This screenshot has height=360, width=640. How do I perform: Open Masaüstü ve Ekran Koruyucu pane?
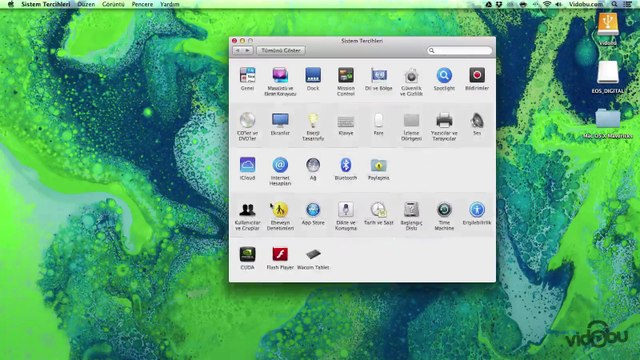tap(280, 76)
